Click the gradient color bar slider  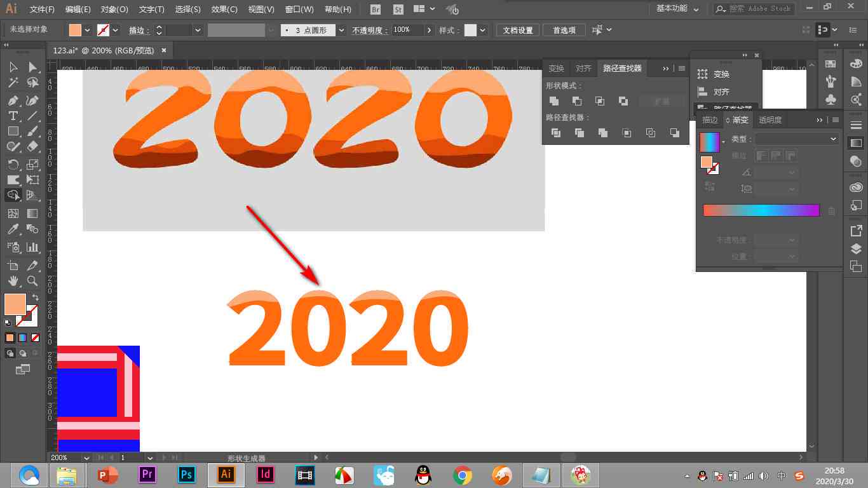click(x=761, y=210)
